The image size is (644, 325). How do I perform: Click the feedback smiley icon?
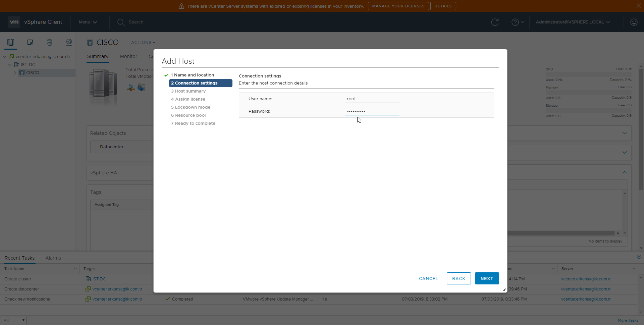click(634, 22)
